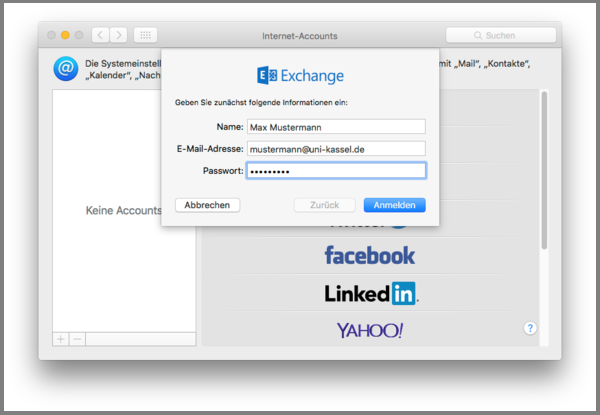
Task: Close the Internet-Accounts window
Action: click(51, 35)
